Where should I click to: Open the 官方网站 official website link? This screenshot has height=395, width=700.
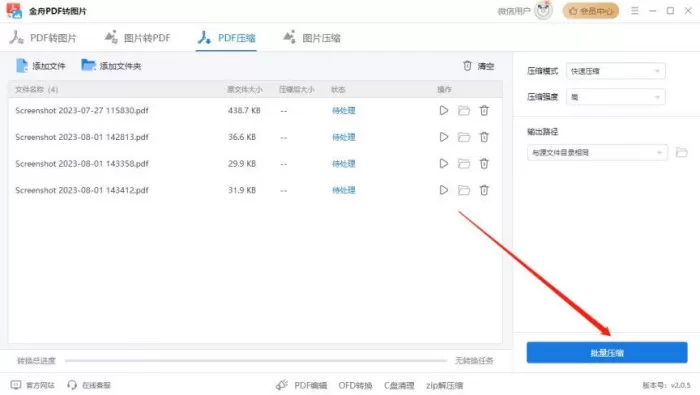[32, 385]
